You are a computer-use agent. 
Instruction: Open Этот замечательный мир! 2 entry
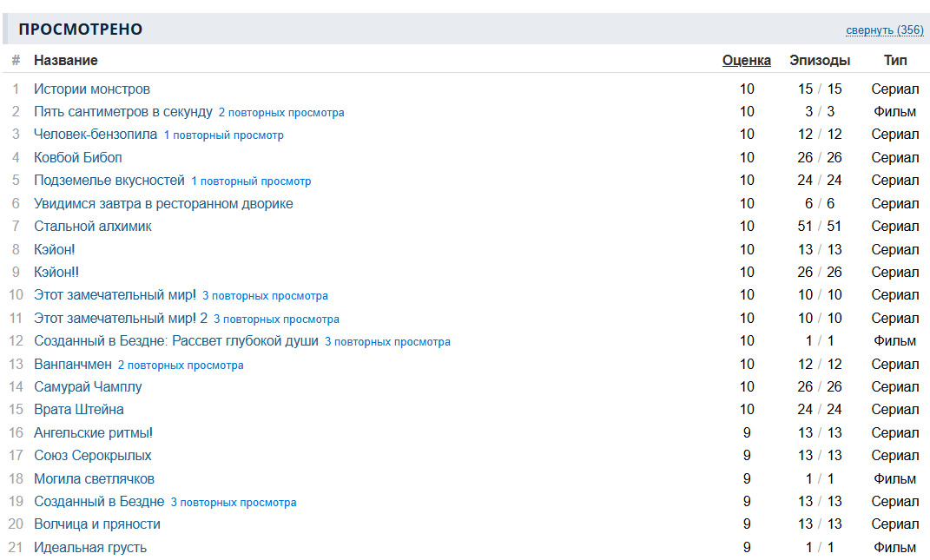(121, 319)
